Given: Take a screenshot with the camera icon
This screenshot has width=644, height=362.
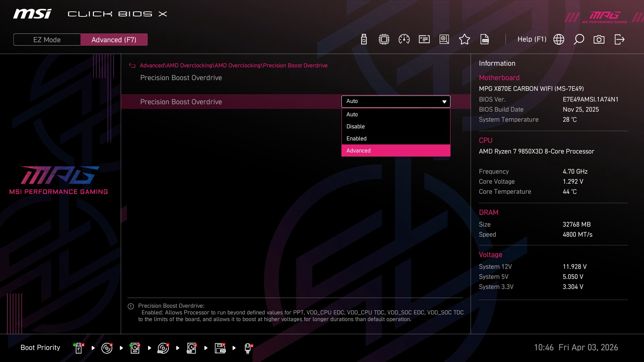Looking at the screenshot, I should 599,40.
